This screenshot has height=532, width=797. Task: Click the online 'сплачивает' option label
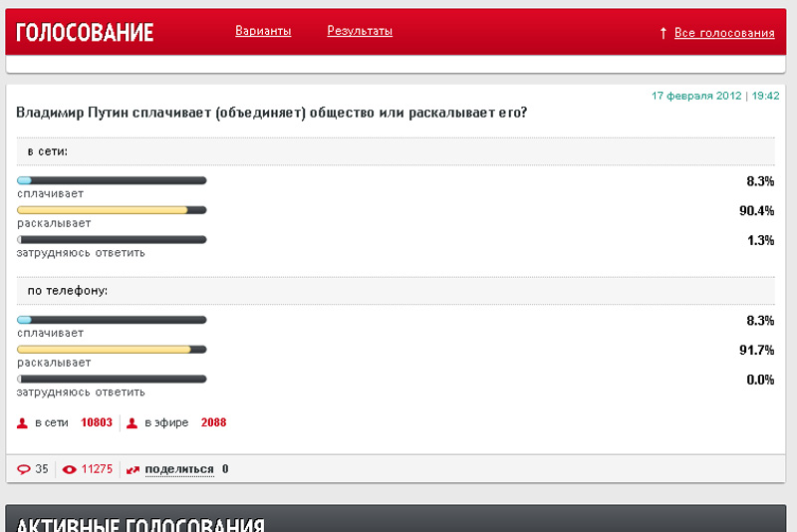[x=51, y=193]
